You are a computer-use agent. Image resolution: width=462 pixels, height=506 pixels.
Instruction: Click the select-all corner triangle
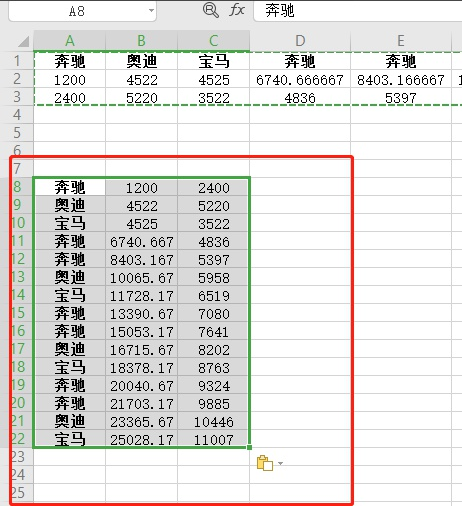click(x=23, y=42)
